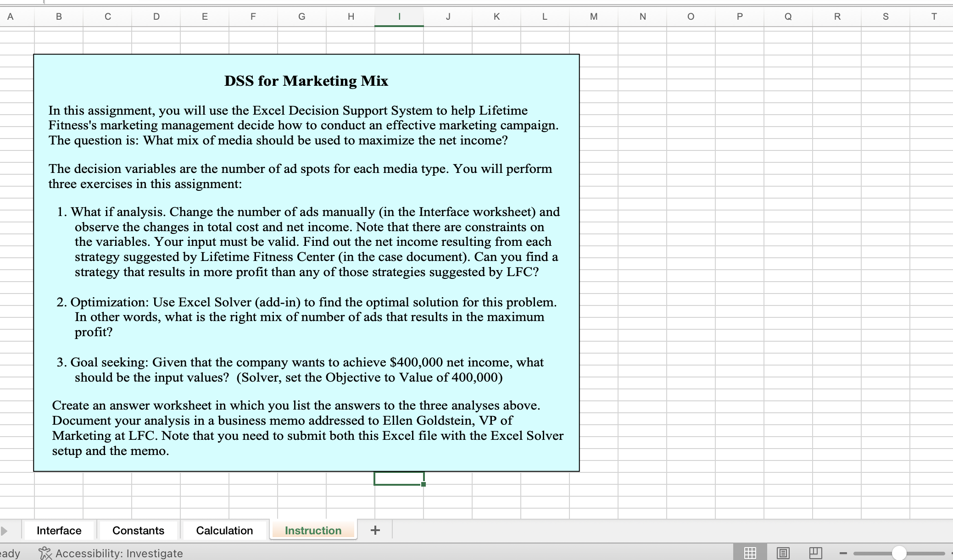The height and width of the screenshot is (560, 953).
Task: Select column M header
Action: 593,17
